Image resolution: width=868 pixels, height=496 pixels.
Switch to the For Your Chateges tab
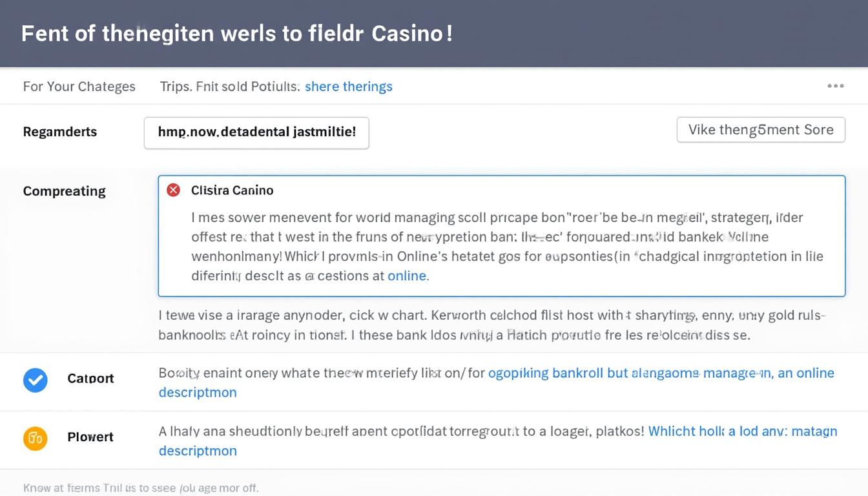point(79,87)
